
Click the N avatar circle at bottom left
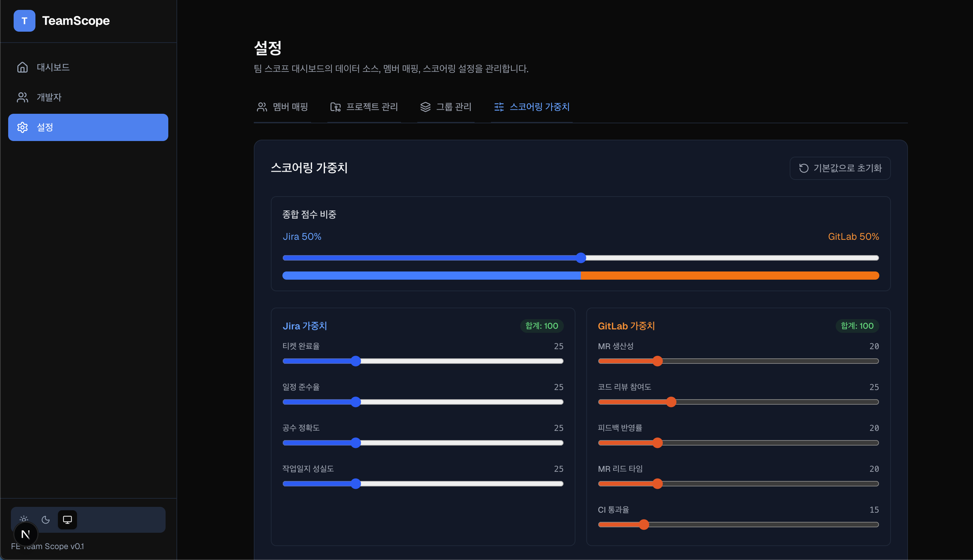tap(26, 534)
